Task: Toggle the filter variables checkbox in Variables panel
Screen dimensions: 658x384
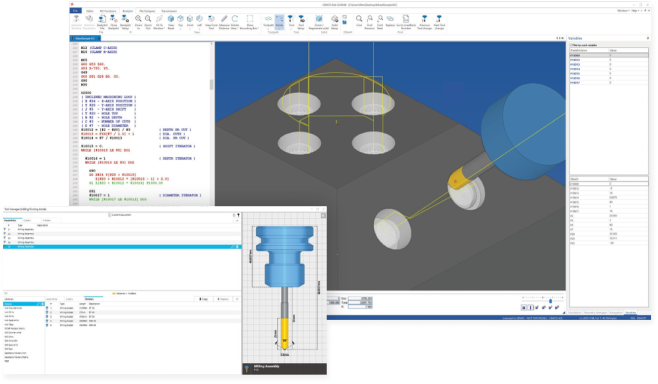Action: pyautogui.click(x=571, y=45)
